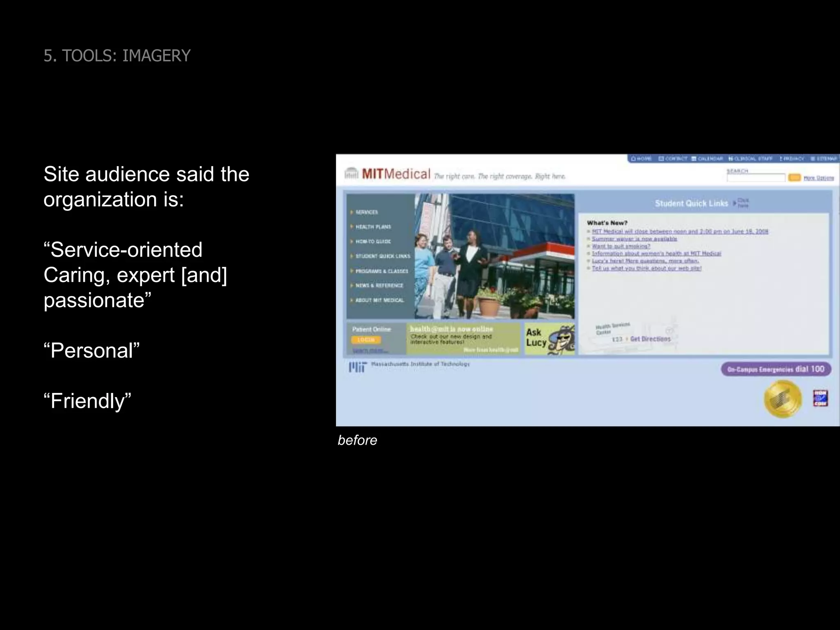Viewport: 840px width, 630px height.
Task: Click the Ask Lucy cartoon icon
Action: (x=562, y=339)
